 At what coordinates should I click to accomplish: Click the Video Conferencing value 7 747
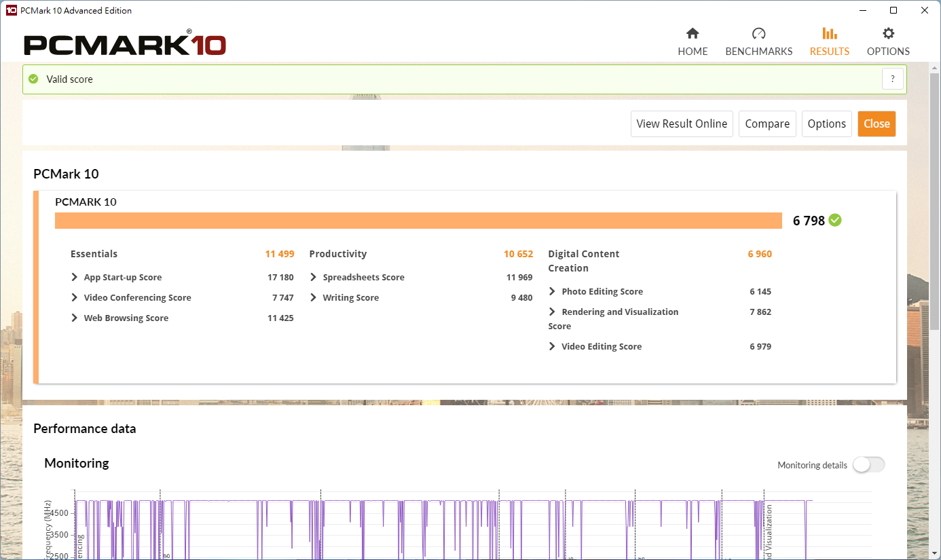pos(283,297)
